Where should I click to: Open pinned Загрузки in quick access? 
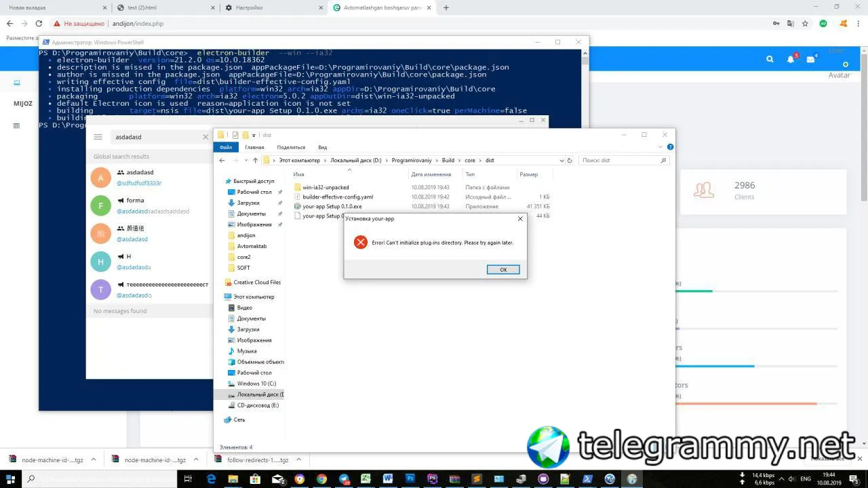point(248,203)
